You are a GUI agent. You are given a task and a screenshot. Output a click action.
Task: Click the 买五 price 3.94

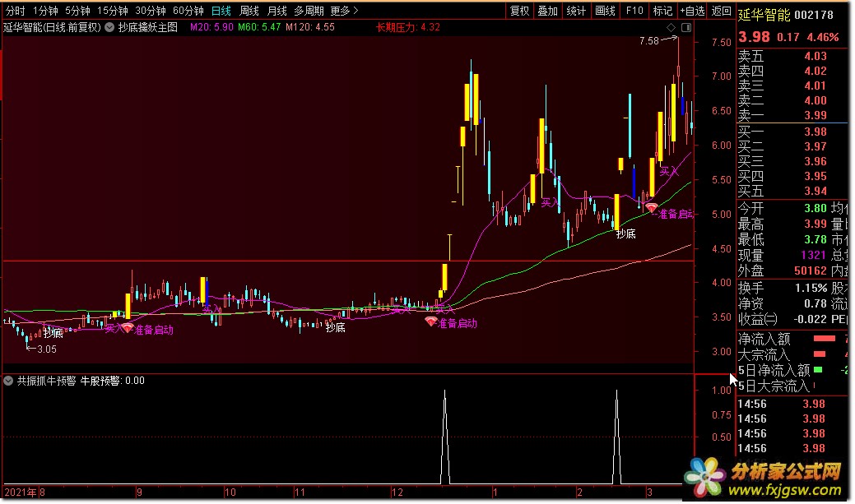(816, 191)
